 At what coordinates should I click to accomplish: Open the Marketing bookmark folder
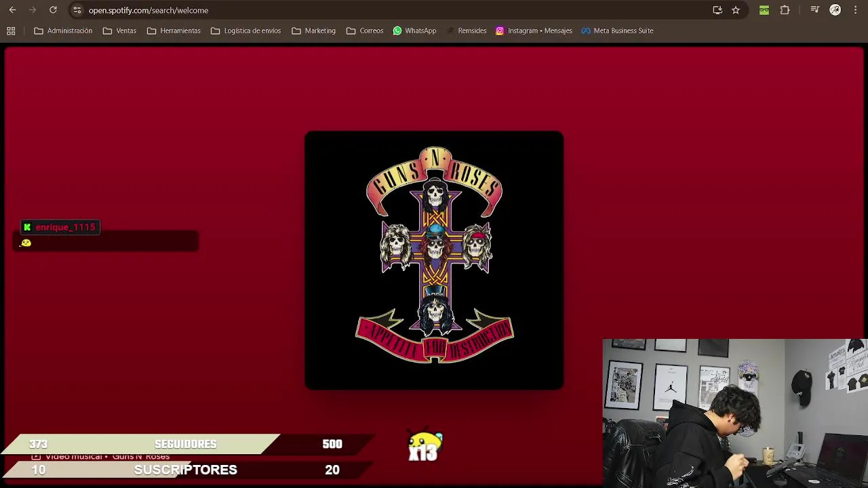pos(313,30)
